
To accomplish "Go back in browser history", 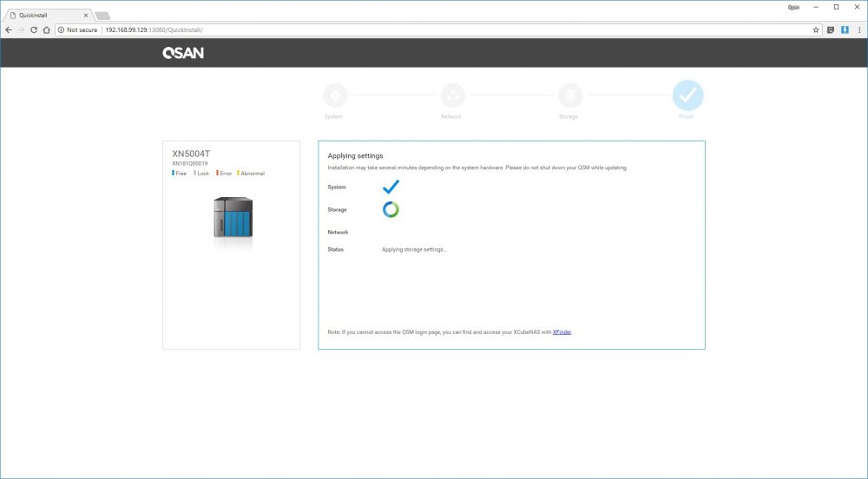I will point(9,30).
